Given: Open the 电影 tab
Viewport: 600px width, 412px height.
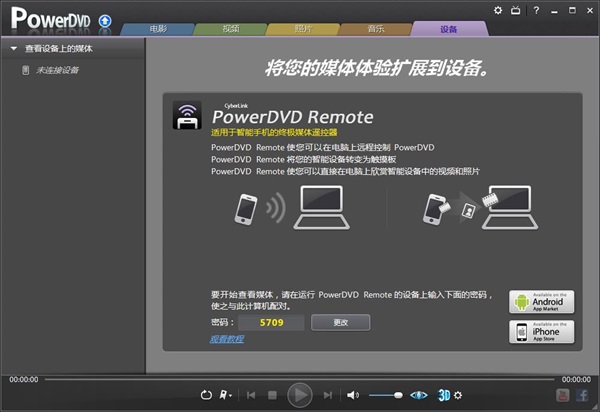Looking at the screenshot, I should tap(158, 29).
